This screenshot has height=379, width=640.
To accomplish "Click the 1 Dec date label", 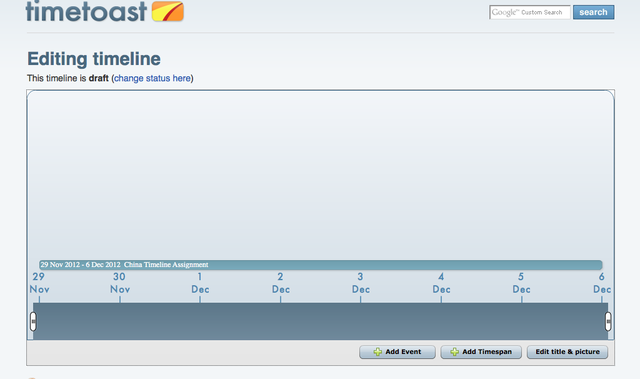I will click(200, 283).
